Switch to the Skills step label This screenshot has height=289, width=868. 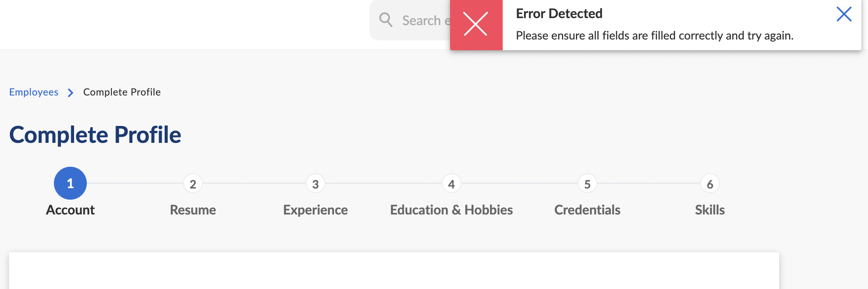click(x=710, y=210)
